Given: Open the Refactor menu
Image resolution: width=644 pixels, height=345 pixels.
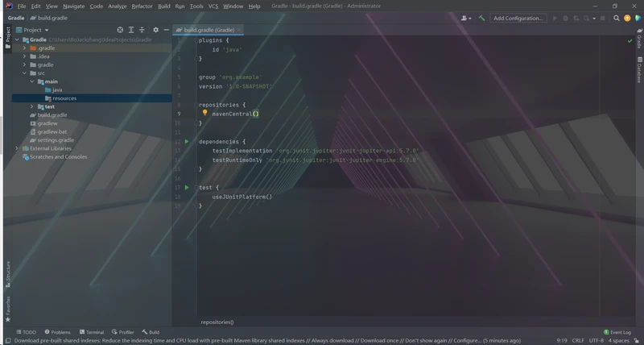Looking at the screenshot, I should tap(142, 6).
